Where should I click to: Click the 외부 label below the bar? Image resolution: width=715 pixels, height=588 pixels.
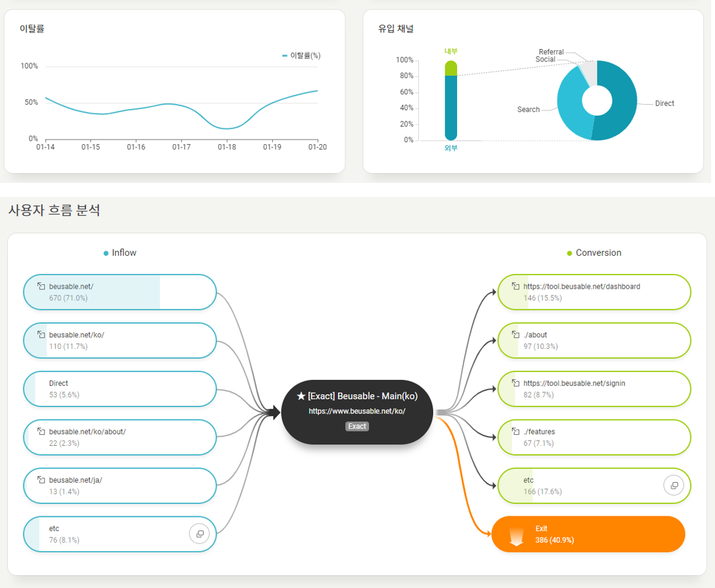click(451, 148)
